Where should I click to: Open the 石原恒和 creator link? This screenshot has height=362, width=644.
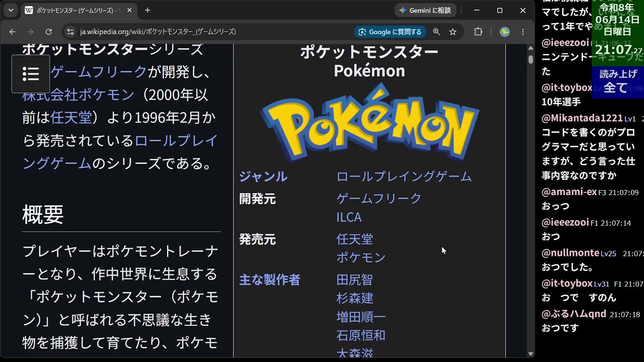click(361, 335)
